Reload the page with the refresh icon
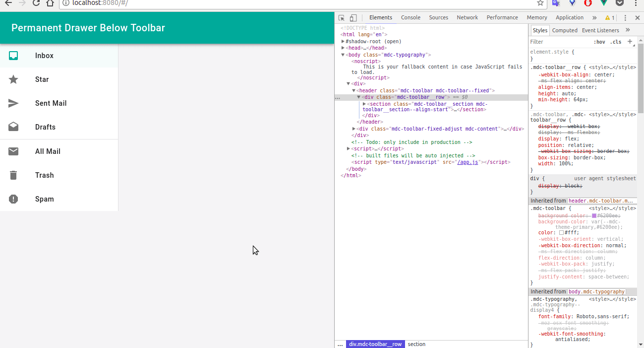This screenshot has width=644, height=348. (36, 3)
